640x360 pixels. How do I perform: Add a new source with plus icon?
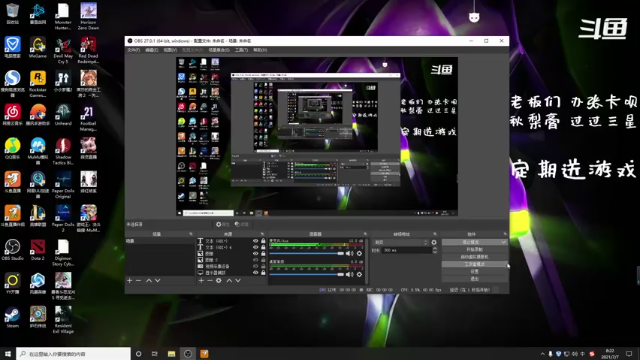click(x=201, y=280)
